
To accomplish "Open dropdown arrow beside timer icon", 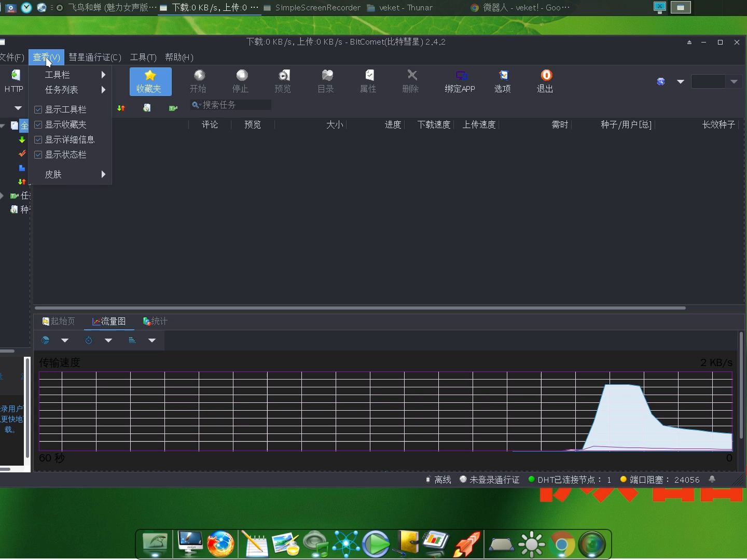I will tap(108, 340).
